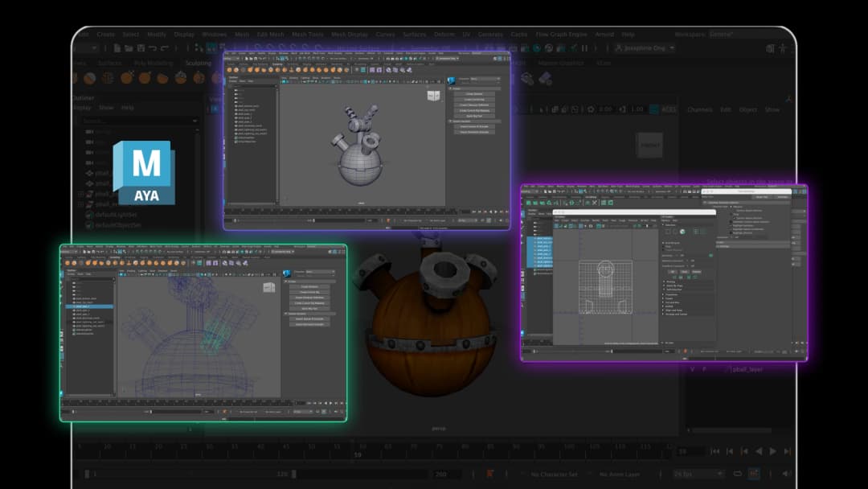Open the No Character Set dropdown
Image resolution: width=868 pixels, height=489 pixels.
[x=554, y=475]
